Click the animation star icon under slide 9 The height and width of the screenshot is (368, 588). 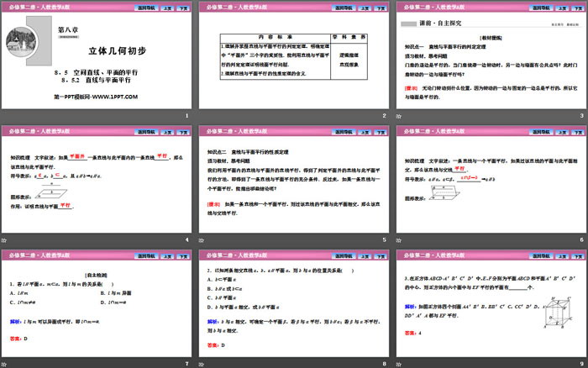399,365
